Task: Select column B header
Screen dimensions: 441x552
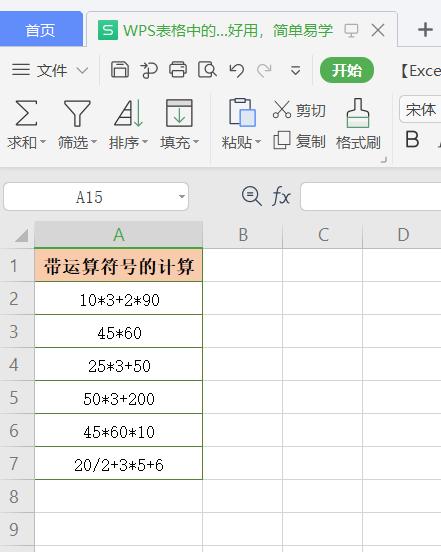Action: coord(243,235)
